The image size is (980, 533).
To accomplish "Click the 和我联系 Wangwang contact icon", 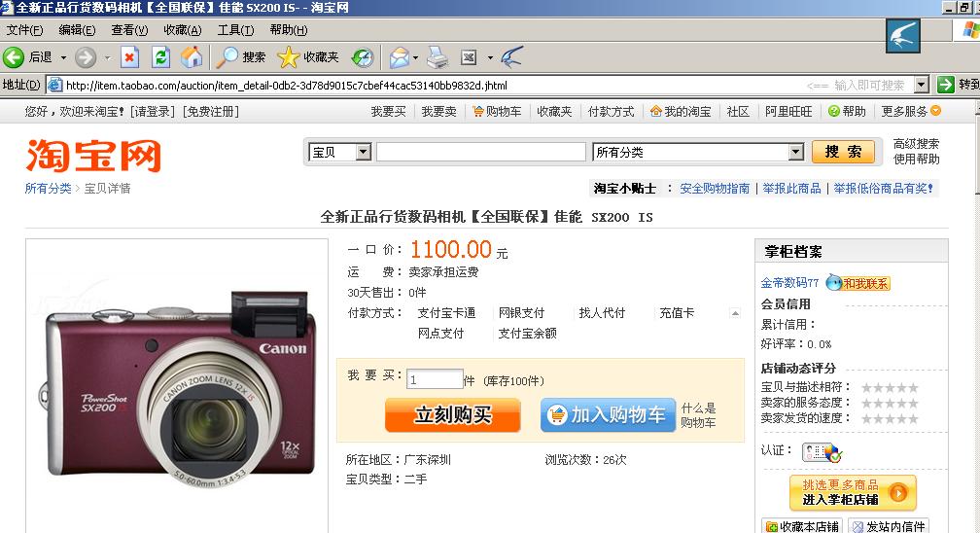I will click(x=858, y=283).
